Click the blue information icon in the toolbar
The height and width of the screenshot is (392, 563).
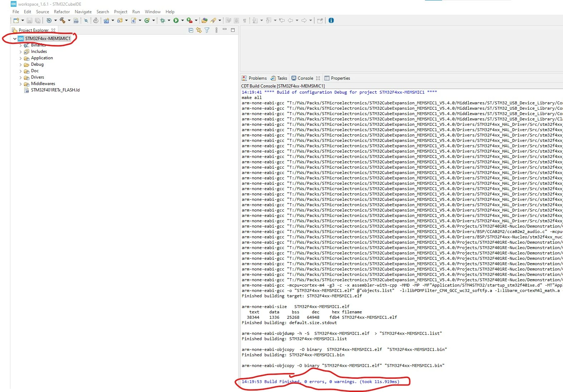(x=331, y=20)
